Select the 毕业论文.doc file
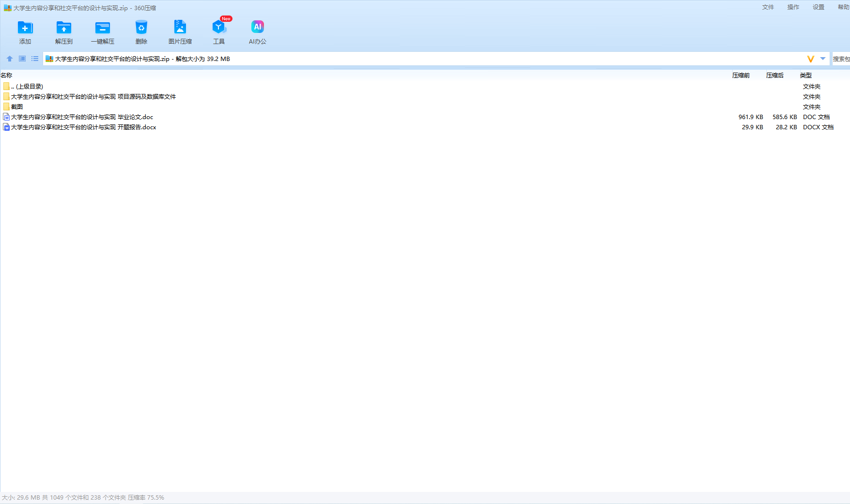The image size is (850, 504). click(x=425, y=117)
